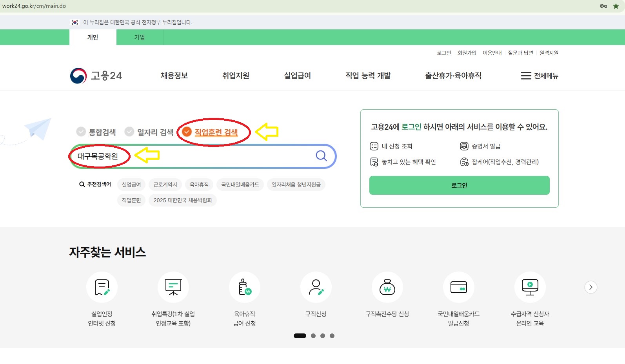Open the 실업인정 인터넷 신청 service icon

(x=102, y=288)
